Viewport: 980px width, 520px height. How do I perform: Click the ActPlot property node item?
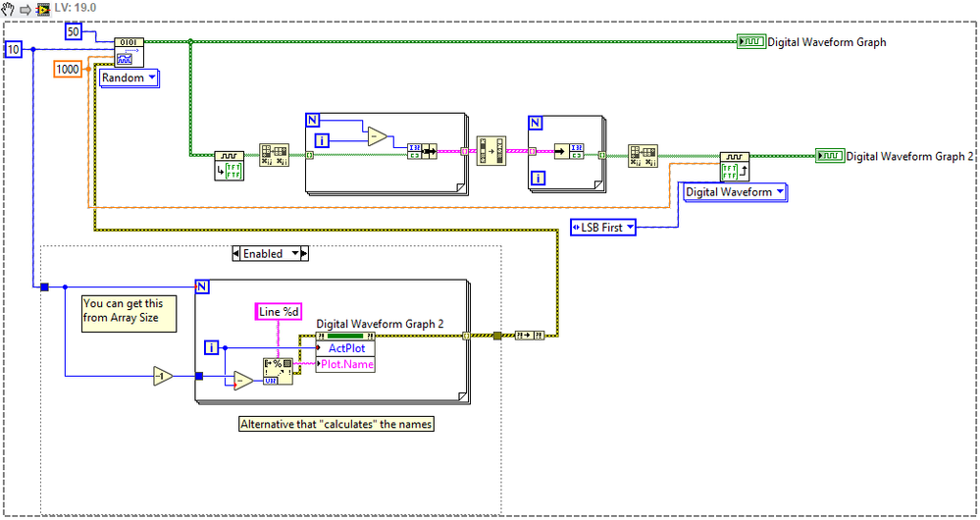345,348
